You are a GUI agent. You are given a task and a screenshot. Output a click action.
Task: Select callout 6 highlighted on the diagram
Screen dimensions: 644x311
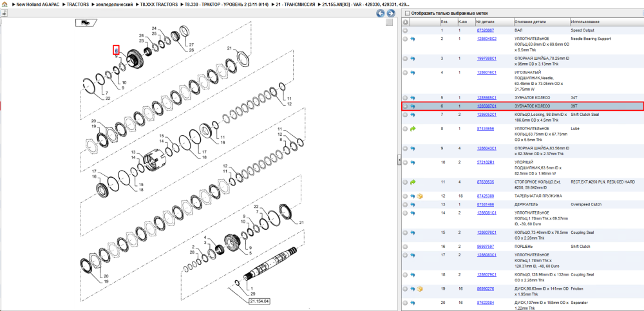tap(116, 50)
